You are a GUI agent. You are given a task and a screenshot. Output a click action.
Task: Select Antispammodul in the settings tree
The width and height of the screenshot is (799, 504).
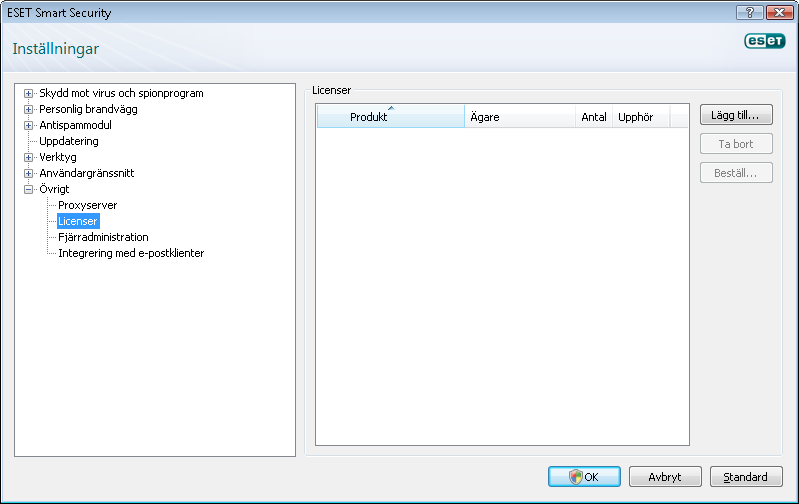point(75,125)
